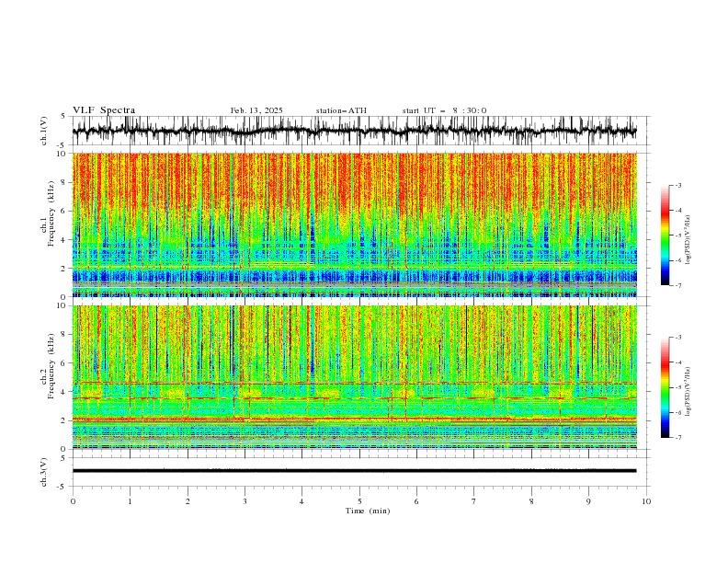Click the 'Time (min)' axis label
Screen dimensions: 728x563
tap(368, 511)
